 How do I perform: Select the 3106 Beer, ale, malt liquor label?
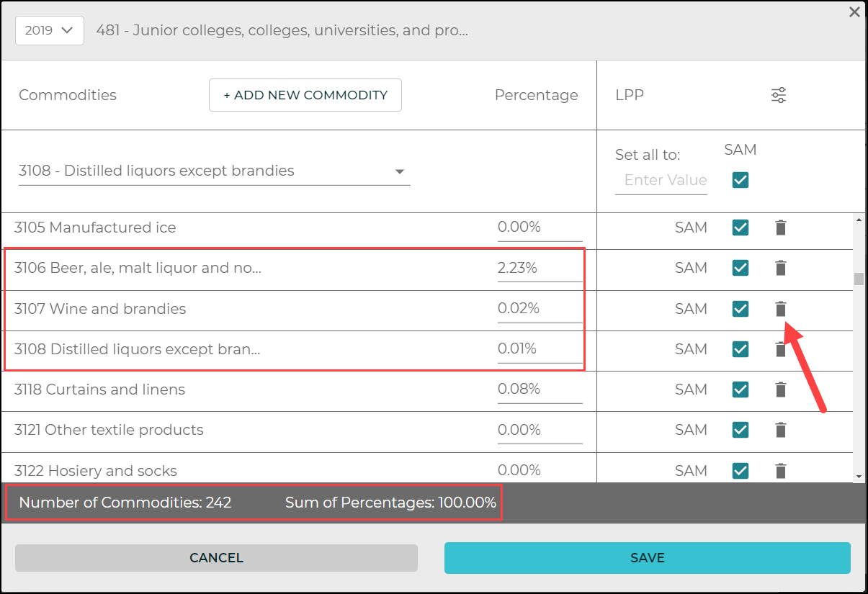[x=138, y=269]
